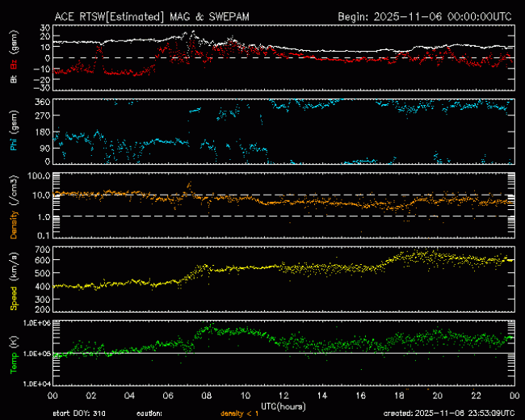The width and height of the screenshot is (525, 420).
Task: Click the '700' value on Speed axis
Action: coord(43,250)
